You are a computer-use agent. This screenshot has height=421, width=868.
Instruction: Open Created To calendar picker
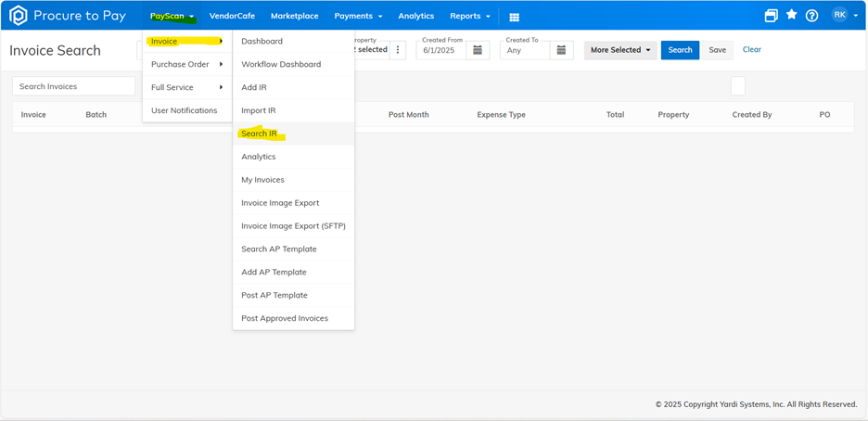(561, 50)
